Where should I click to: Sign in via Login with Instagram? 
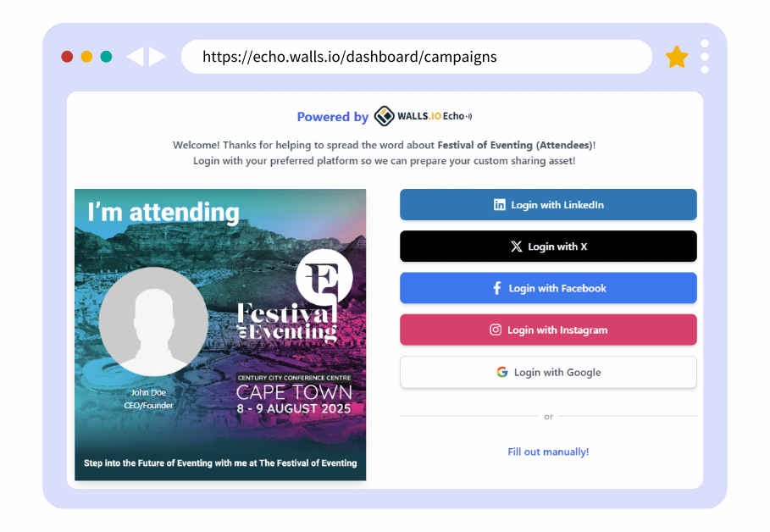pyautogui.click(x=548, y=330)
